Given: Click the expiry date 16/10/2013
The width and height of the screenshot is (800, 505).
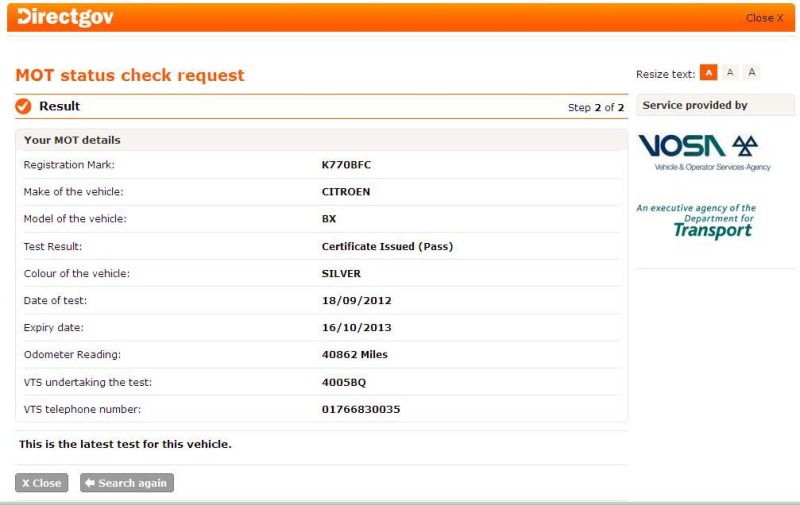Looking at the screenshot, I should 356,327.
